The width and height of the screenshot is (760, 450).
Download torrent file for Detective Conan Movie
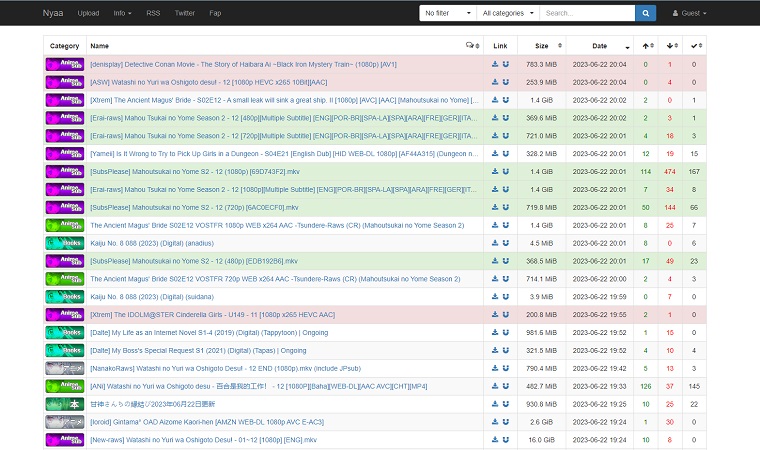pos(495,64)
